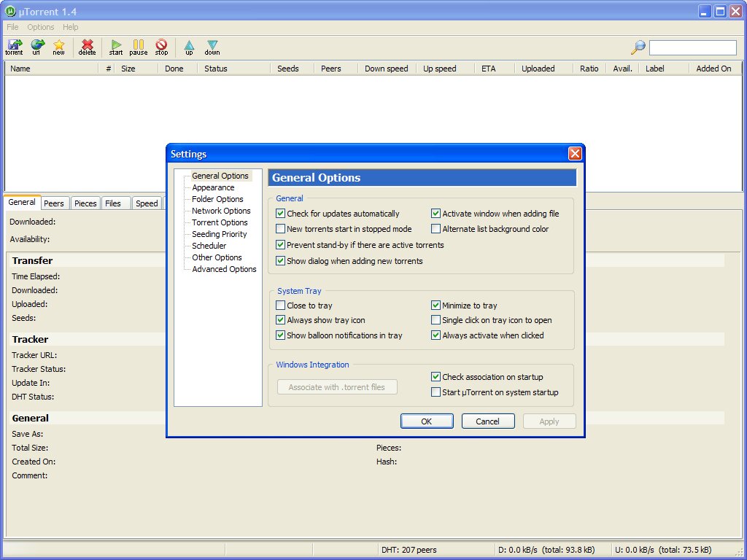Viewport: 747px width, 560px height.
Task: Enable the Close to tray checkbox
Action: click(281, 306)
